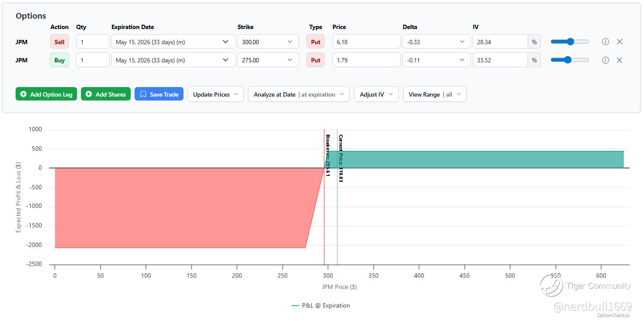This screenshot has width=644, height=321.
Task: Open the Adjust IV dropdown
Action: 376,94
